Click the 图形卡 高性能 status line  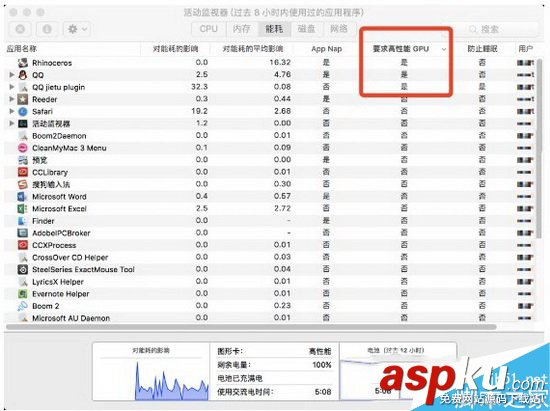pos(274,351)
